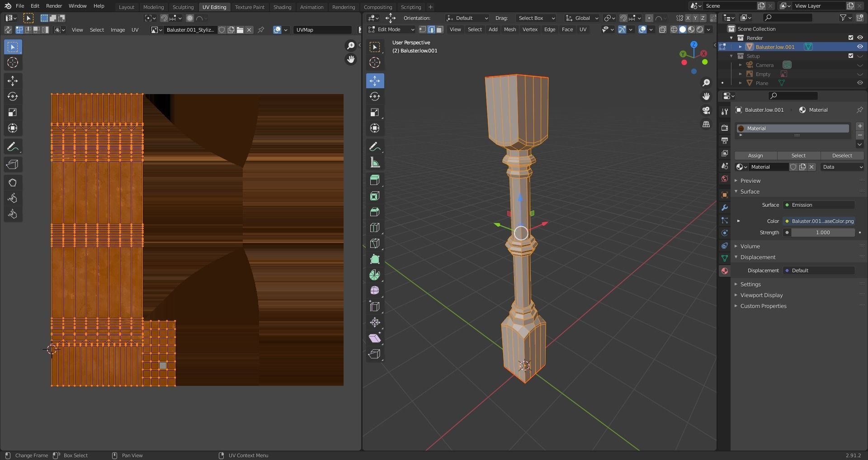Select the Loop Cut tool
The width and height of the screenshot is (868, 460).
pyautogui.click(x=375, y=228)
